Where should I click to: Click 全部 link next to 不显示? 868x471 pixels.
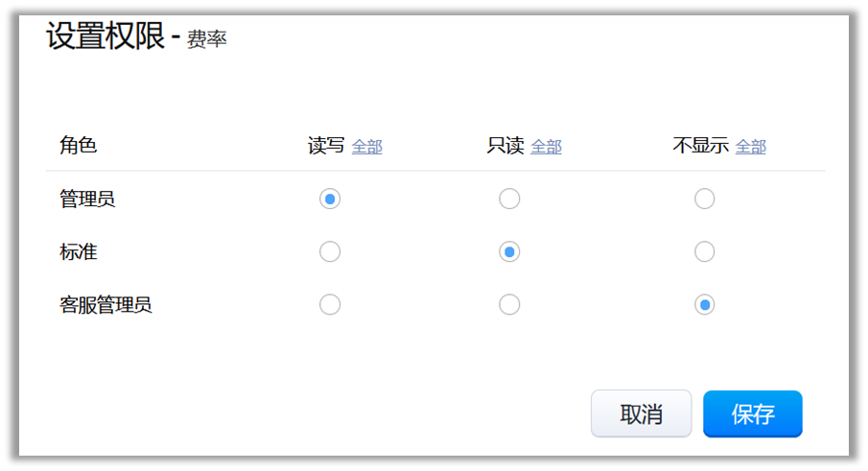pos(750,147)
